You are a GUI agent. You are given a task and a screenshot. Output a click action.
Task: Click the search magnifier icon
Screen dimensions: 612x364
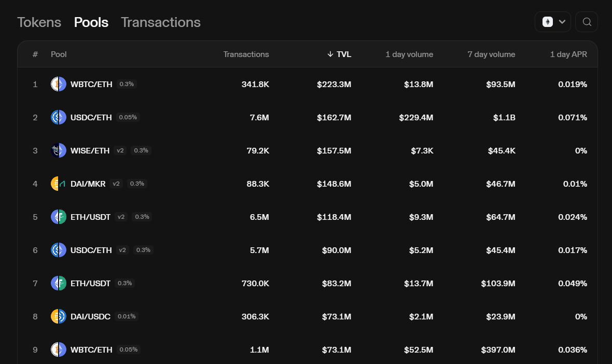pyautogui.click(x=587, y=22)
